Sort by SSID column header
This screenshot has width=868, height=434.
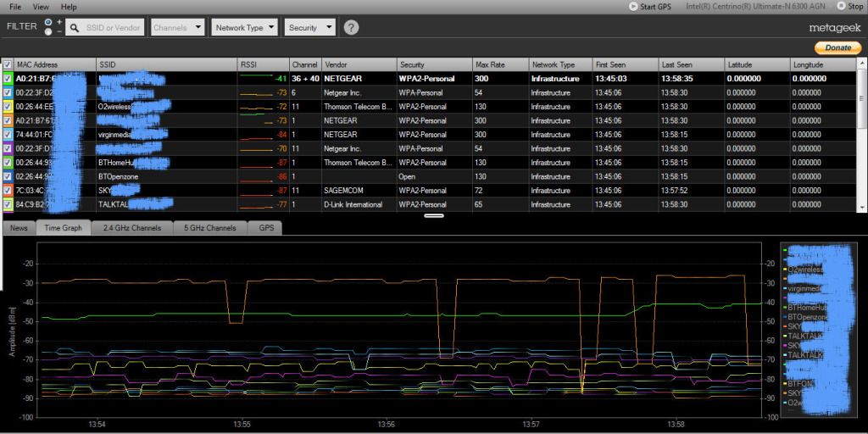167,64
